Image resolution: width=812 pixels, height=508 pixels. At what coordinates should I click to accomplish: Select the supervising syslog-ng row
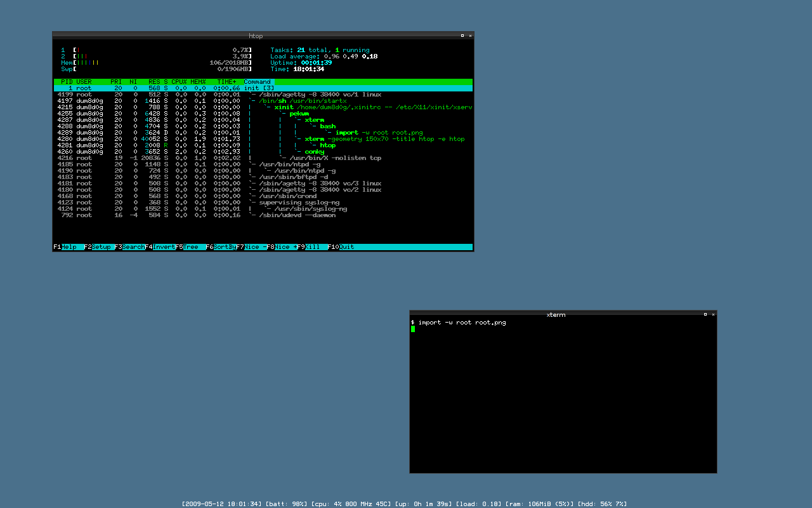[x=263, y=203]
